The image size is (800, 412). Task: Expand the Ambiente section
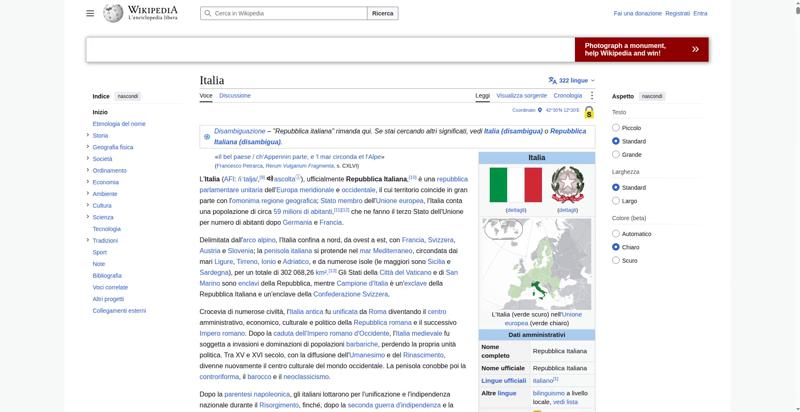(x=88, y=194)
